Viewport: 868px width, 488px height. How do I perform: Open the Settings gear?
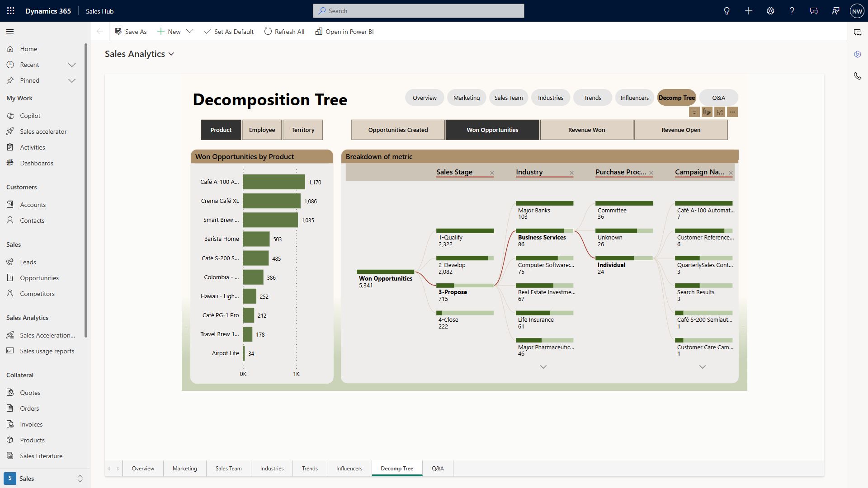[x=770, y=11]
